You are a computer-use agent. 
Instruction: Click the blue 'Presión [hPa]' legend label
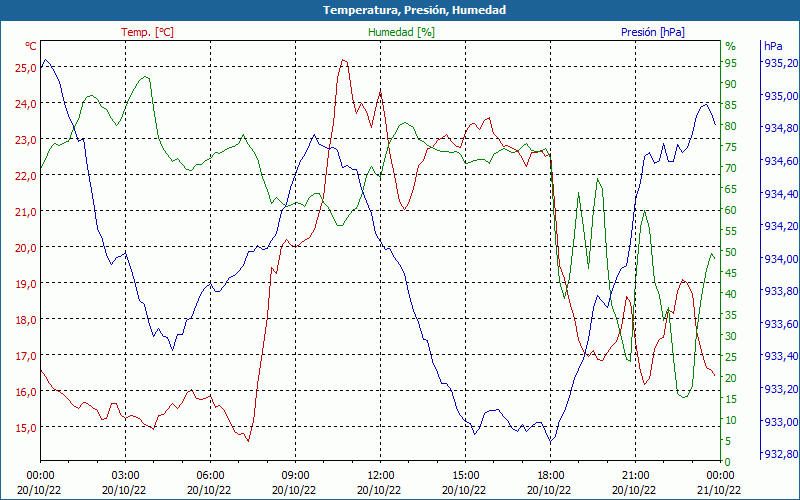tap(653, 32)
